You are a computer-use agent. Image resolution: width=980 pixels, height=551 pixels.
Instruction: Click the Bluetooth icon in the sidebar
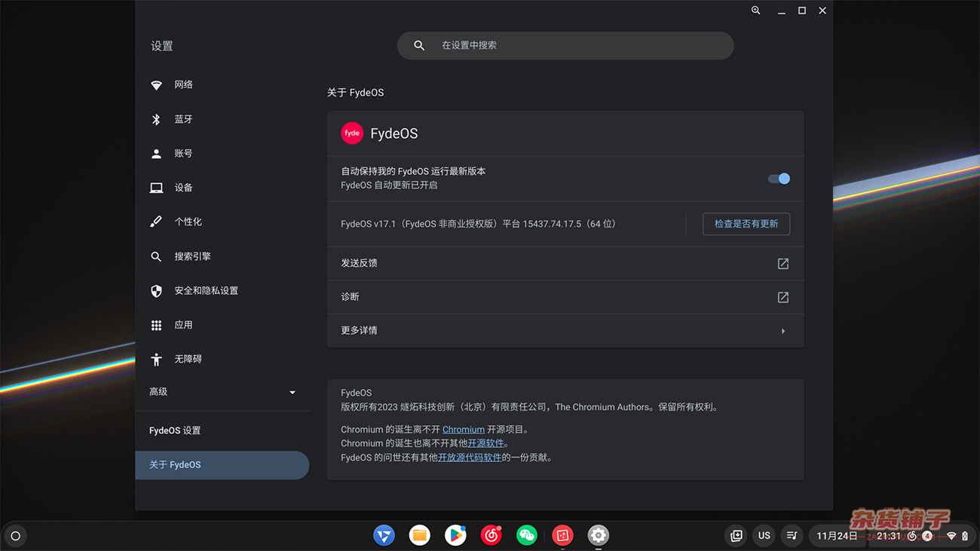[x=156, y=119]
